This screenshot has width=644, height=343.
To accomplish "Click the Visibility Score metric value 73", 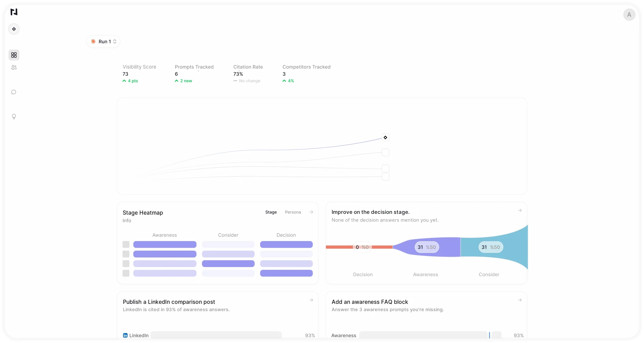I will 125,74.
